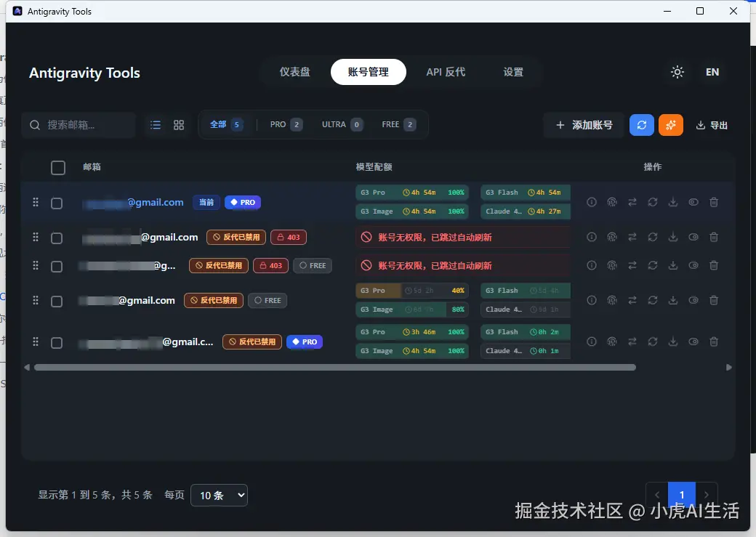Click the 添加账号 button
This screenshot has width=756, height=537.
click(x=584, y=125)
